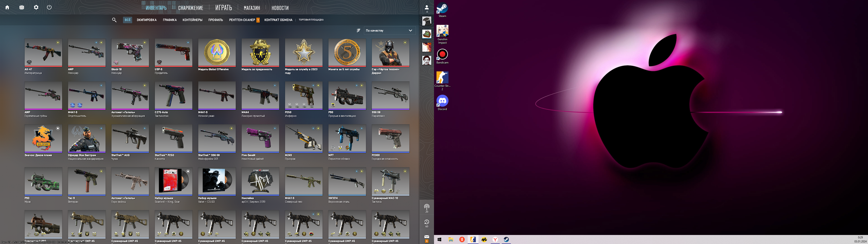The image size is (868, 244).
Task: Switch to Counter-Strike taskbar icon
Action: click(473, 240)
